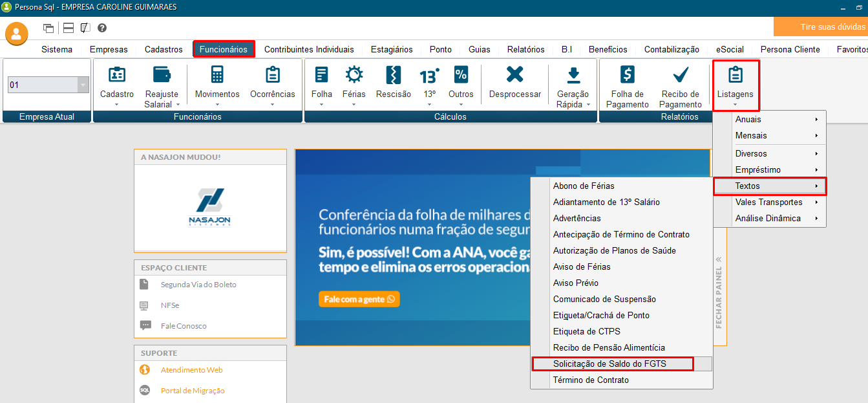Click the NFSe computer icon

click(145, 305)
